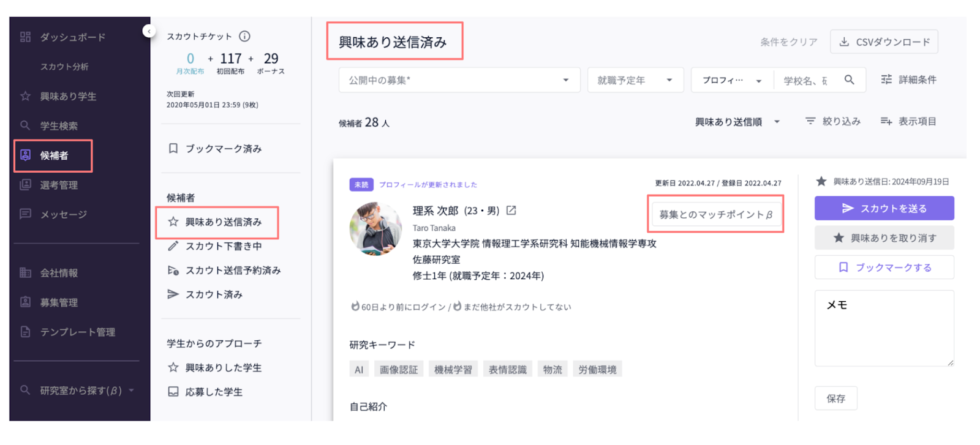Click the scout ticket info icon
980x445 pixels.
pos(244,36)
